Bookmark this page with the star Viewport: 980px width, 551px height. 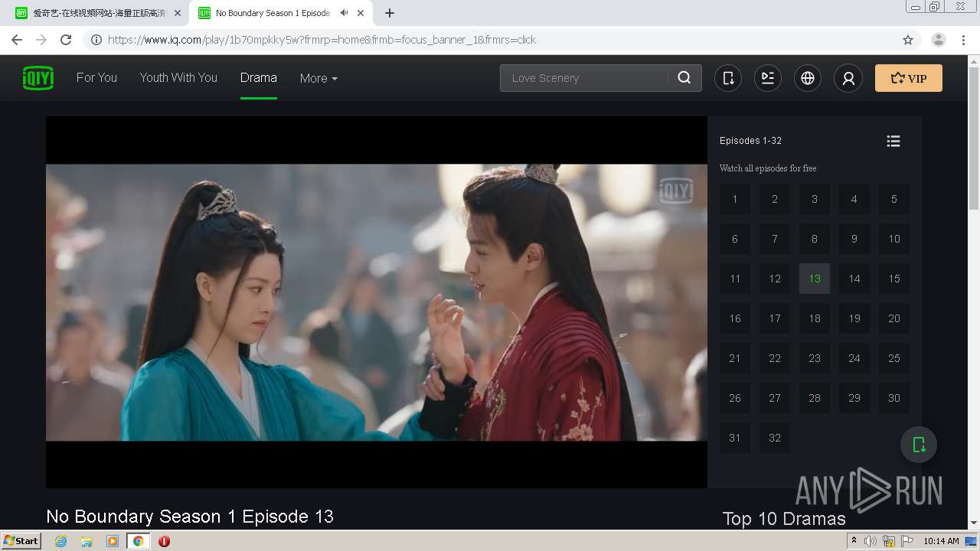908,40
